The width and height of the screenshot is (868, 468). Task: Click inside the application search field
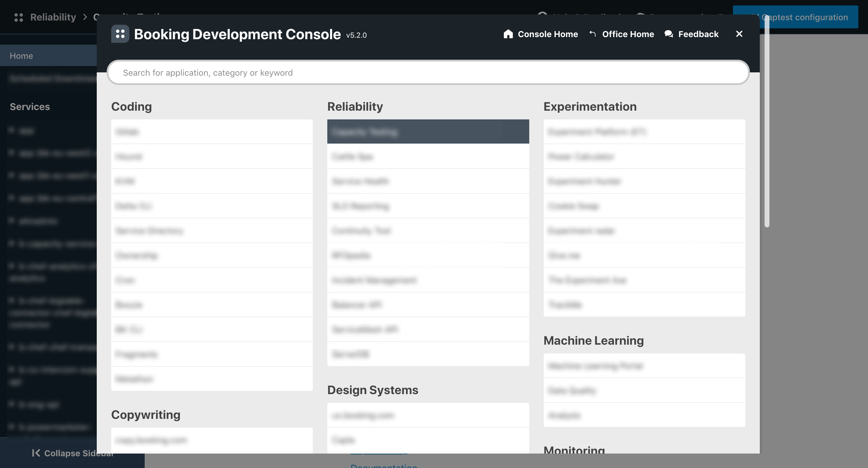click(x=428, y=72)
